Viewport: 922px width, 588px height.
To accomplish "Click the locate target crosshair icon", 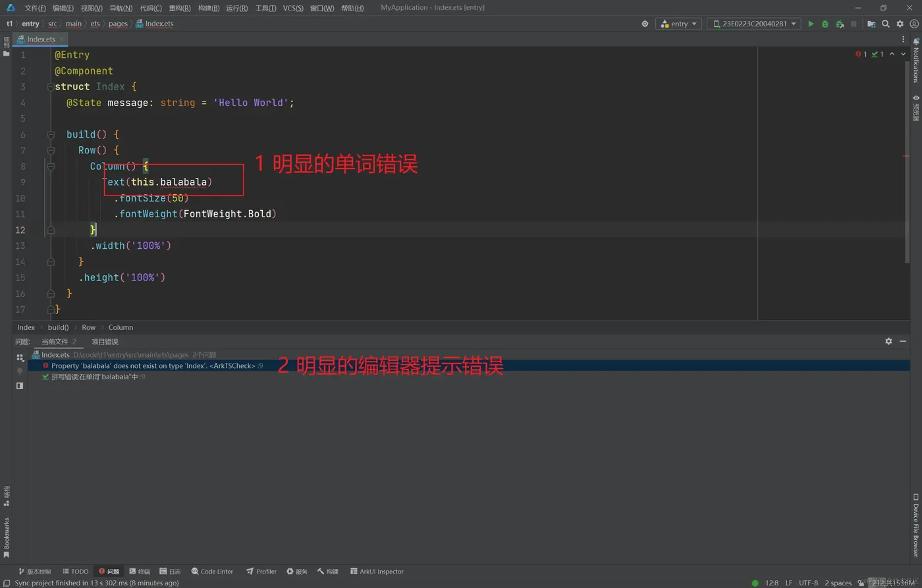I will 645,24.
